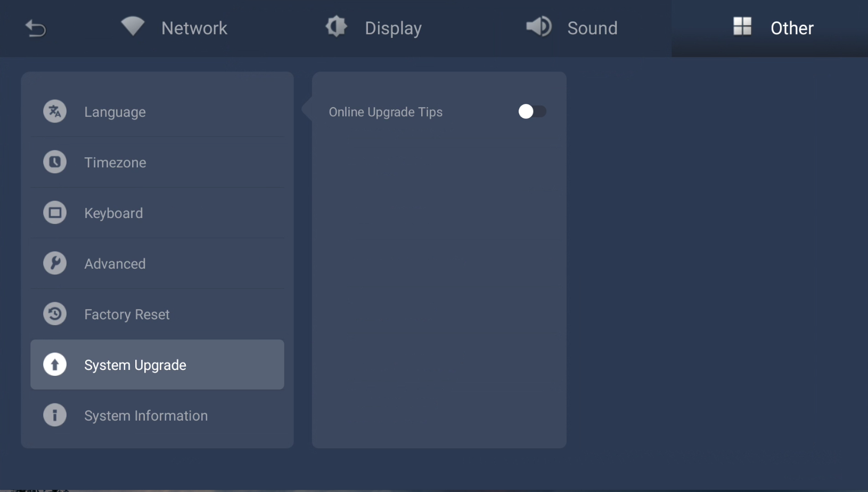The height and width of the screenshot is (492, 868).
Task: Click the Online Upgrade Tips label
Action: click(386, 112)
